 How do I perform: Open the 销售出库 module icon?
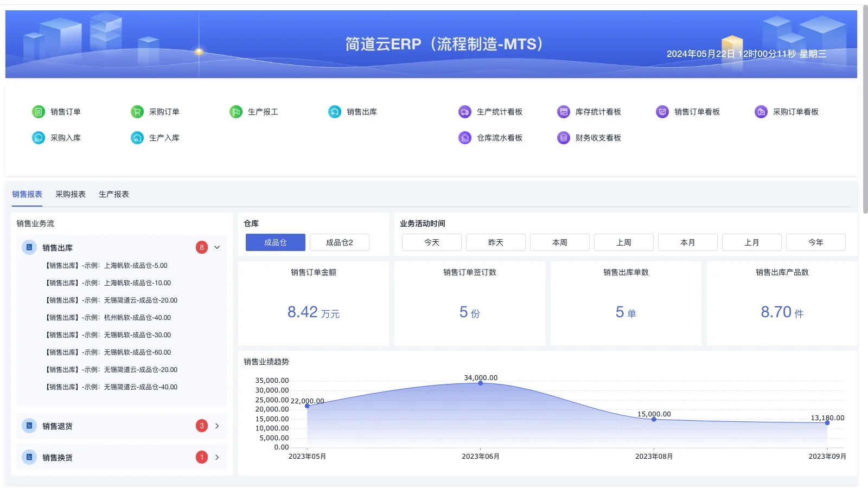tap(334, 112)
